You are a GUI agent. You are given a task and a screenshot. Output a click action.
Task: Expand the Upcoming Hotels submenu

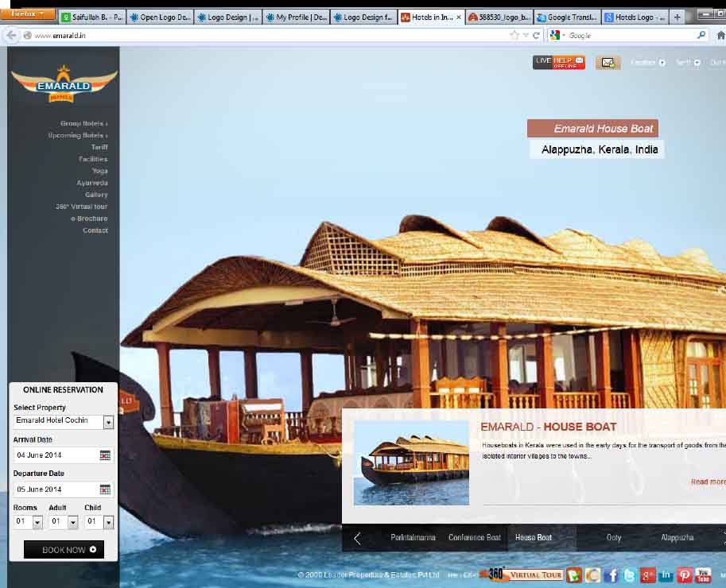[78, 136]
